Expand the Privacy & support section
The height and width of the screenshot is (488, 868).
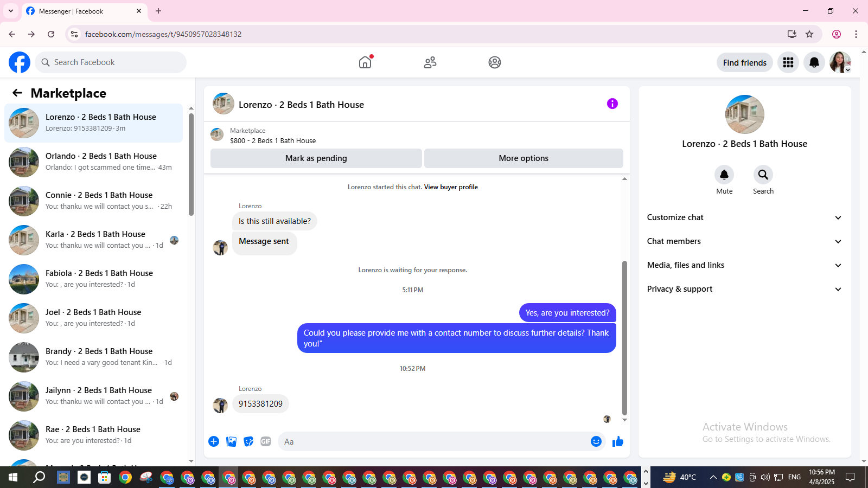745,289
